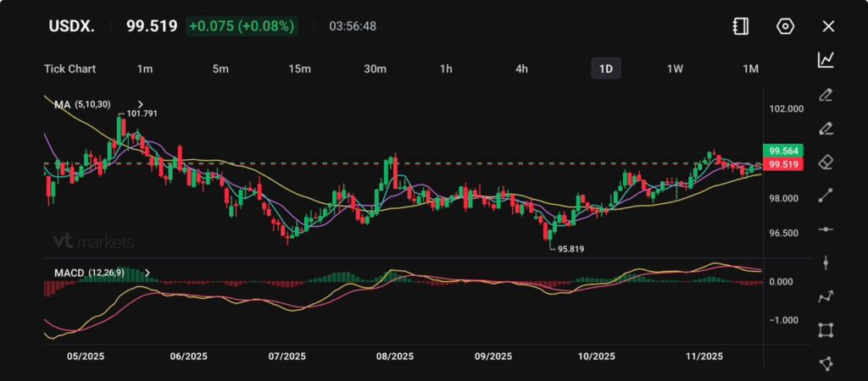Select the horizontal line tool
This screenshot has height=381, width=868.
click(825, 229)
